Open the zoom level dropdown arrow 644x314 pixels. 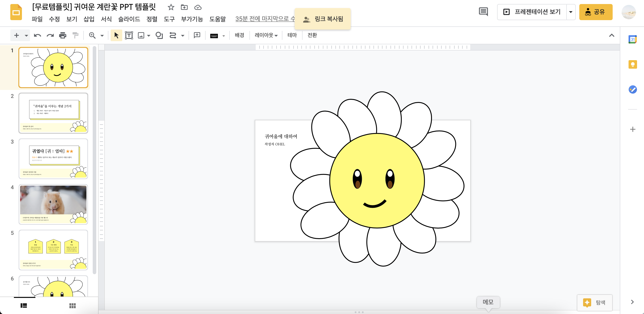point(102,35)
